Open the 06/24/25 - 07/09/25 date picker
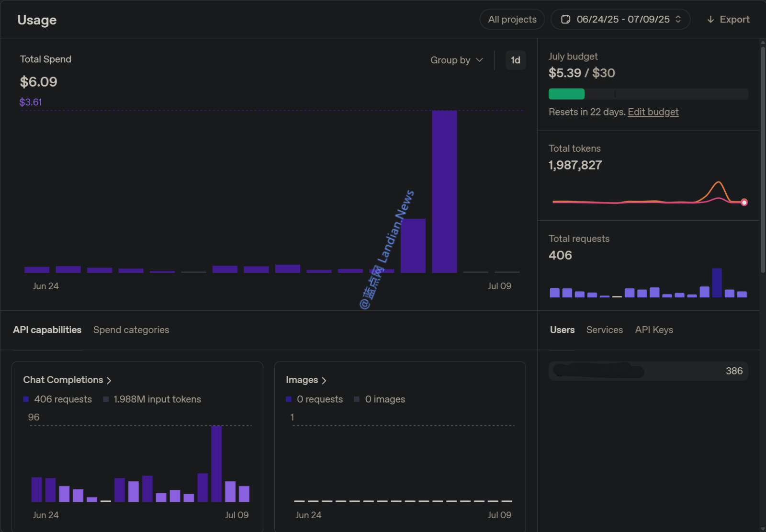The image size is (766, 532). (x=622, y=20)
